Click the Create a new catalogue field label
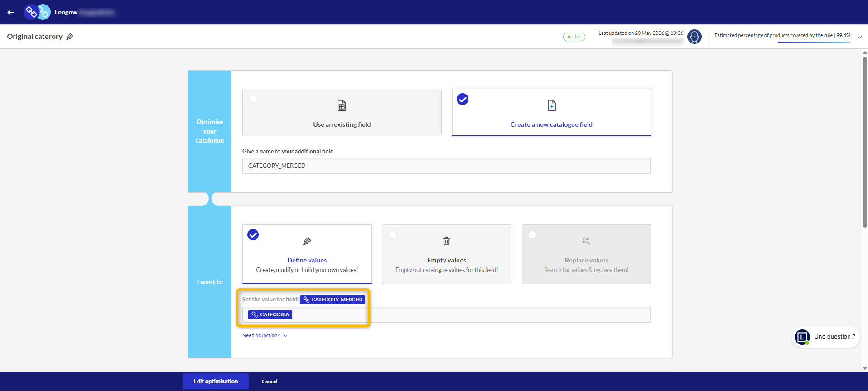The width and height of the screenshot is (868, 391). pos(551,124)
